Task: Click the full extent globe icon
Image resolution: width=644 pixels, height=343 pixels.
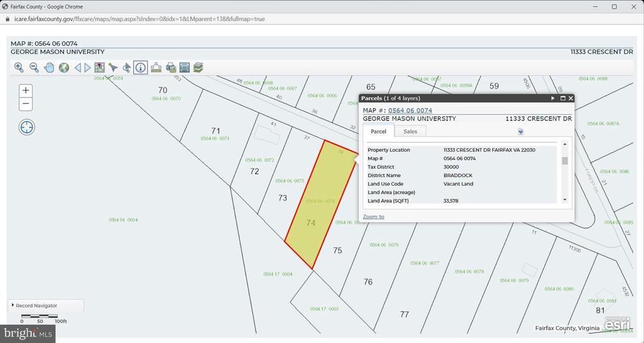Action: point(64,67)
